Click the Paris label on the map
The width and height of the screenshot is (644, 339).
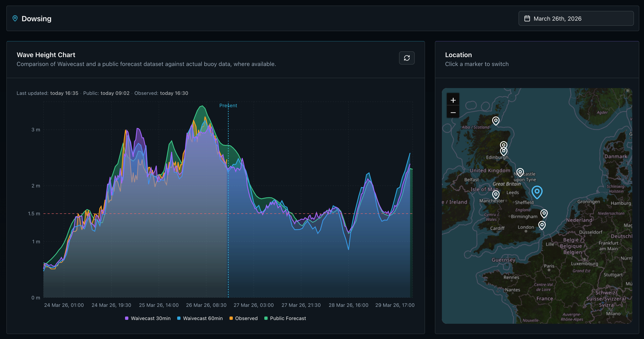coord(549,266)
